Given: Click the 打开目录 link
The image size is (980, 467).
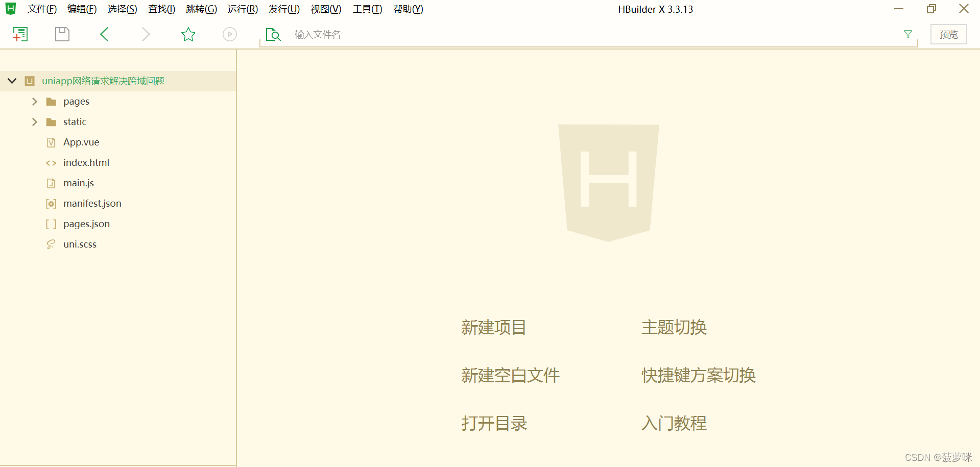Looking at the screenshot, I should [494, 424].
